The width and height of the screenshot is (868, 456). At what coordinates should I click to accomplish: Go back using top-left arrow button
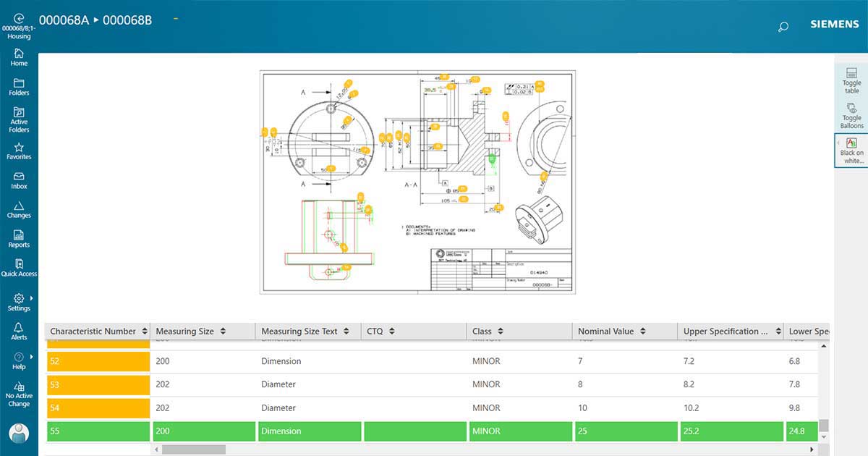[x=19, y=20]
